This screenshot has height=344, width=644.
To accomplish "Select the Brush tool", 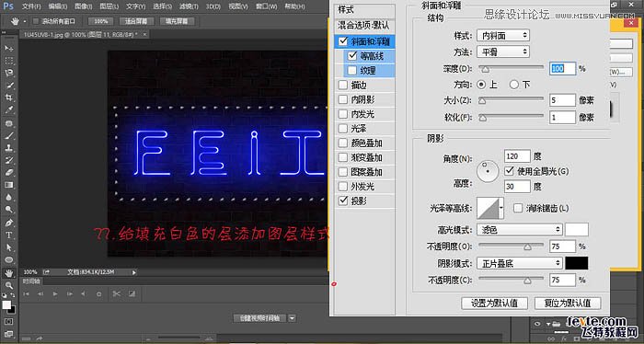I will (x=9, y=135).
